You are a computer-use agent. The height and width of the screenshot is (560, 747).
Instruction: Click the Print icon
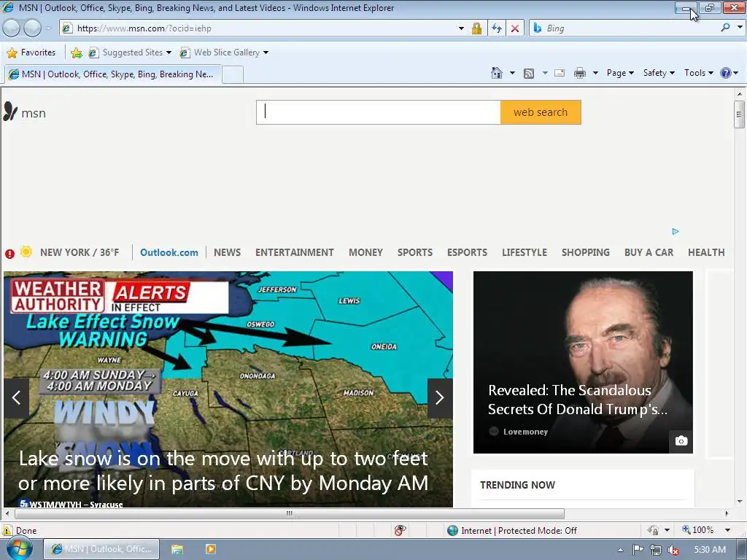[580, 73]
